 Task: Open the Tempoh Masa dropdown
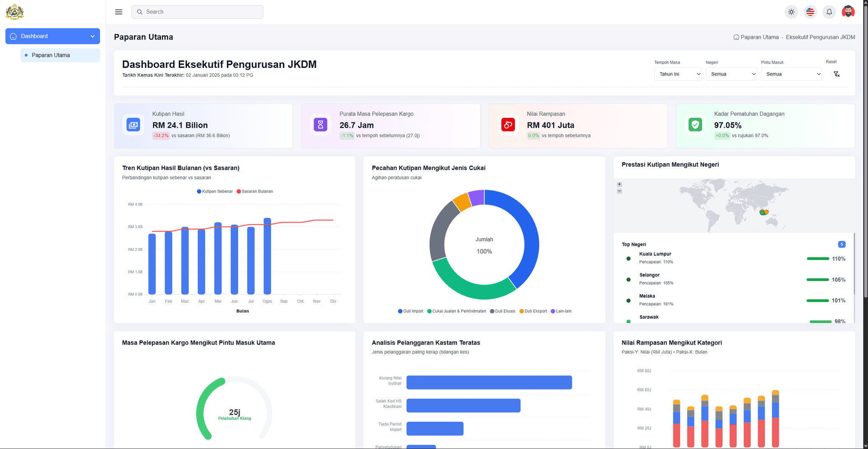tap(678, 74)
